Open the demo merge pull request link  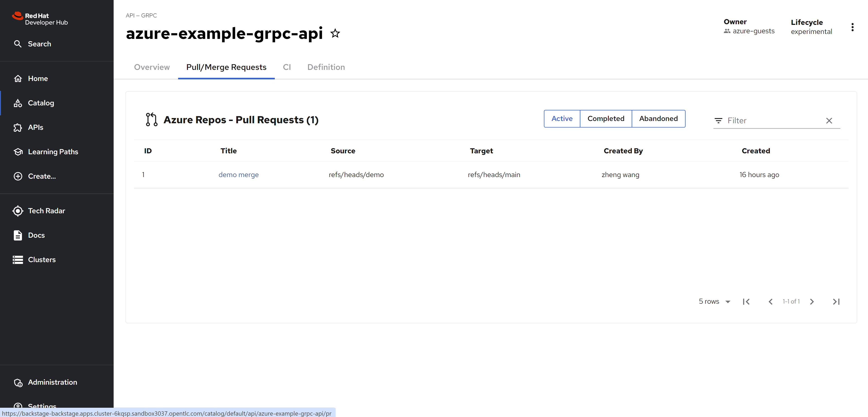click(x=238, y=175)
